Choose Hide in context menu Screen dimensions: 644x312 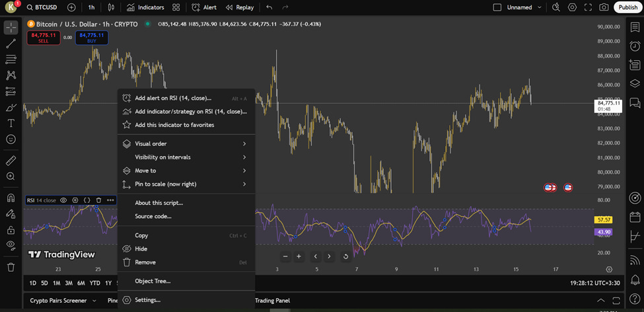(x=186, y=249)
